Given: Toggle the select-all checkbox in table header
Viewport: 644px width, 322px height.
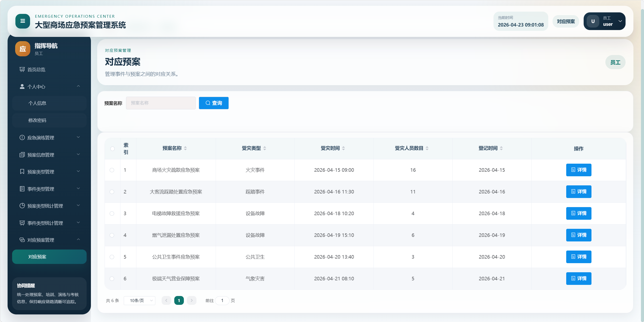Looking at the screenshot, I should [112, 149].
